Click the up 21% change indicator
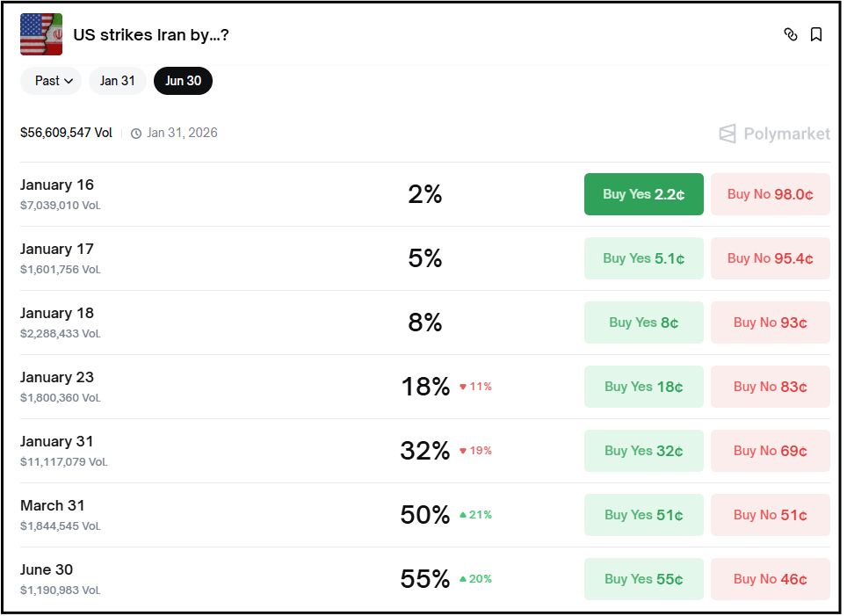Screen dimensions: 847x616 [x=475, y=515]
